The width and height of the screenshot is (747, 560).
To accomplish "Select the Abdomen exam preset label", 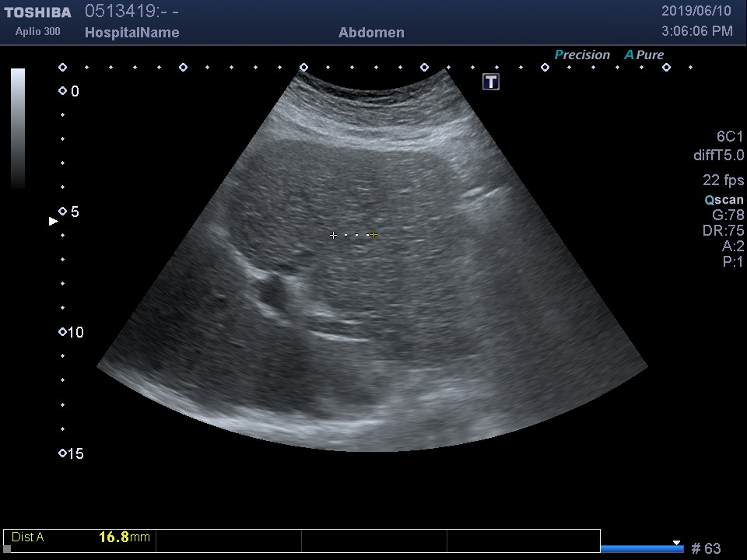I will pyautogui.click(x=371, y=33).
